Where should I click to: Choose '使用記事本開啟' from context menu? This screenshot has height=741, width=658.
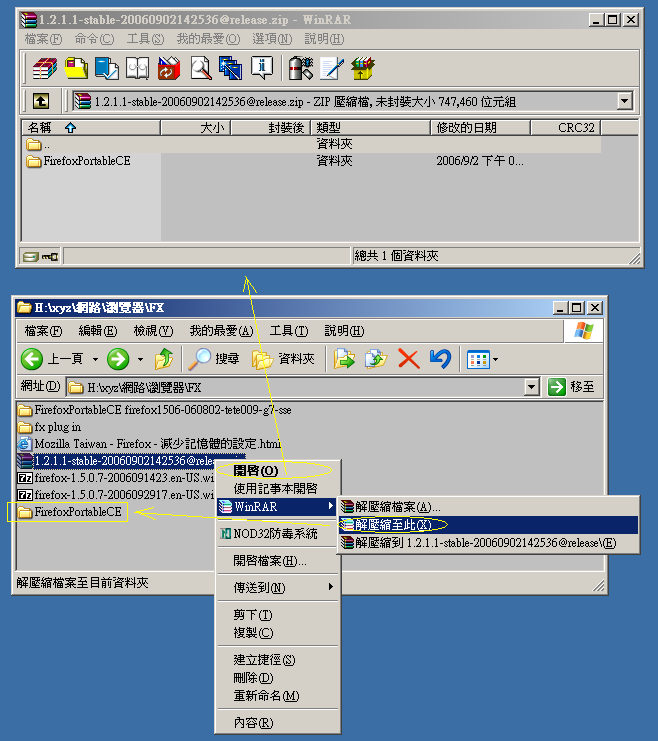275,488
